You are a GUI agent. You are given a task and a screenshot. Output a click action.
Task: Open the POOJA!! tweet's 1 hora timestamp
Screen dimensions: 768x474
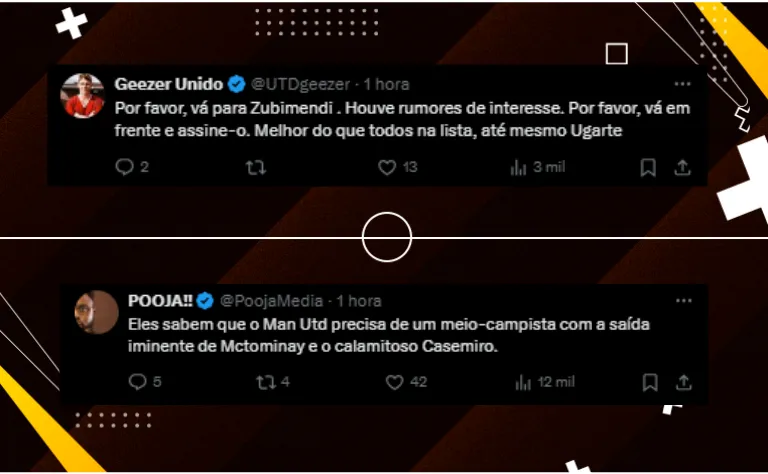point(359,301)
